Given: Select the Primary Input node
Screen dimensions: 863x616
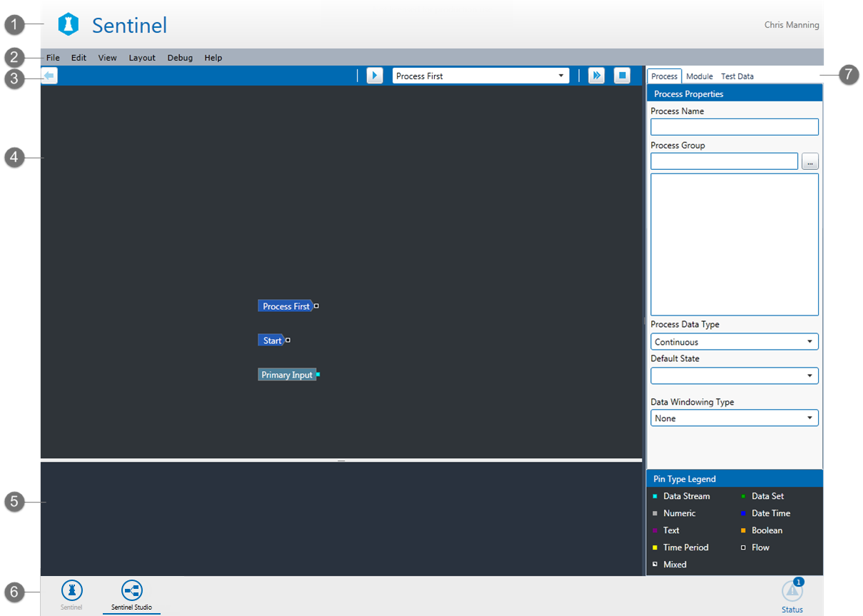Looking at the screenshot, I should (x=286, y=375).
